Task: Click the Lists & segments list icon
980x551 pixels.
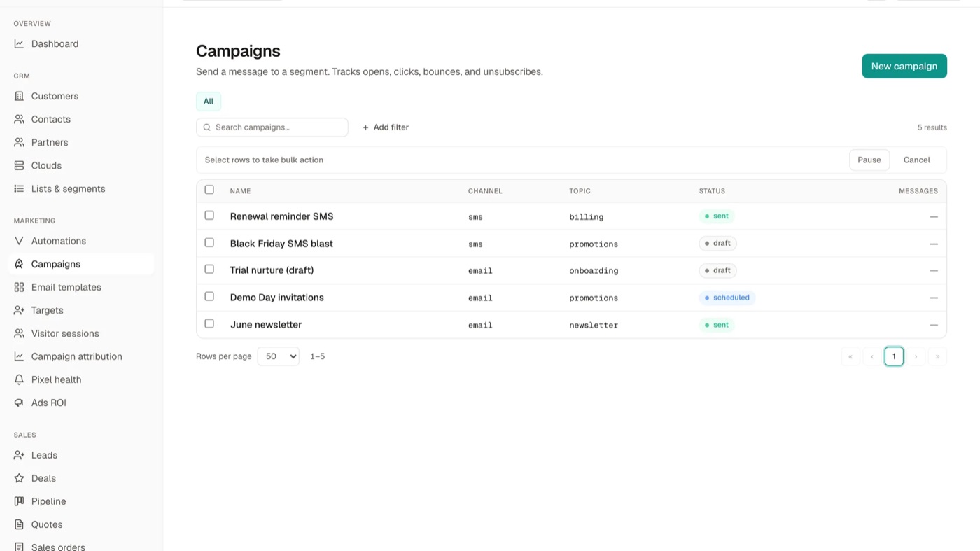Action: coord(19,188)
